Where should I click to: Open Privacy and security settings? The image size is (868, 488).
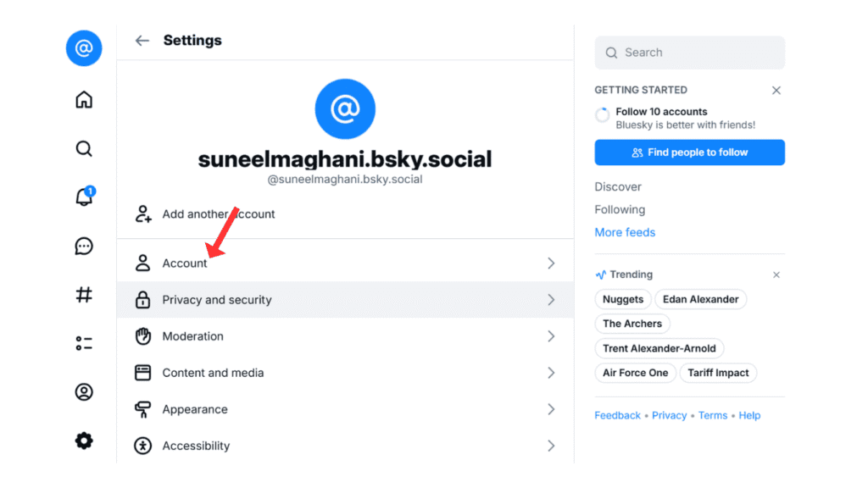(217, 300)
